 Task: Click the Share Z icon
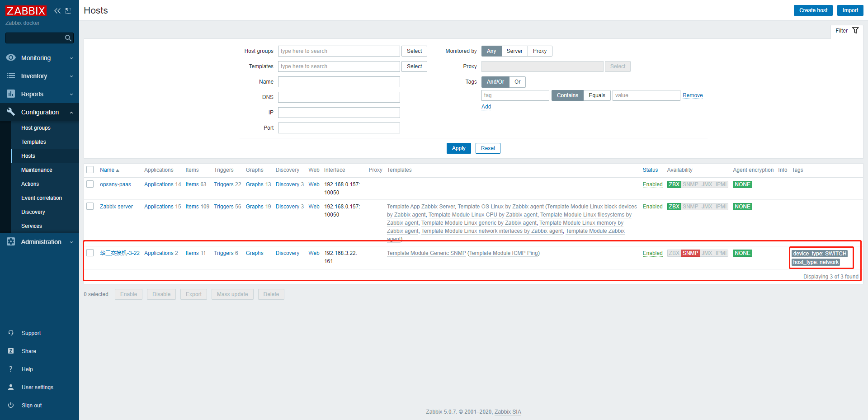pos(11,351)
